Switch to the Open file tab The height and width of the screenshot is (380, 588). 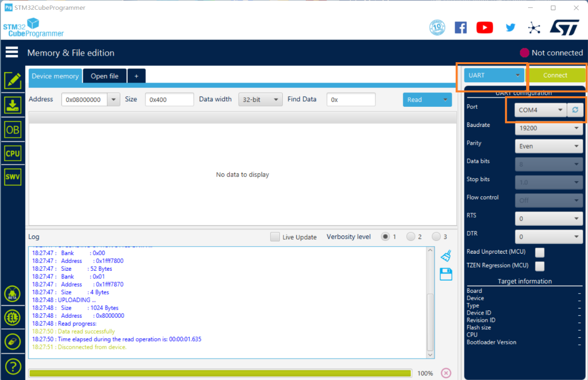pos(105,76)
